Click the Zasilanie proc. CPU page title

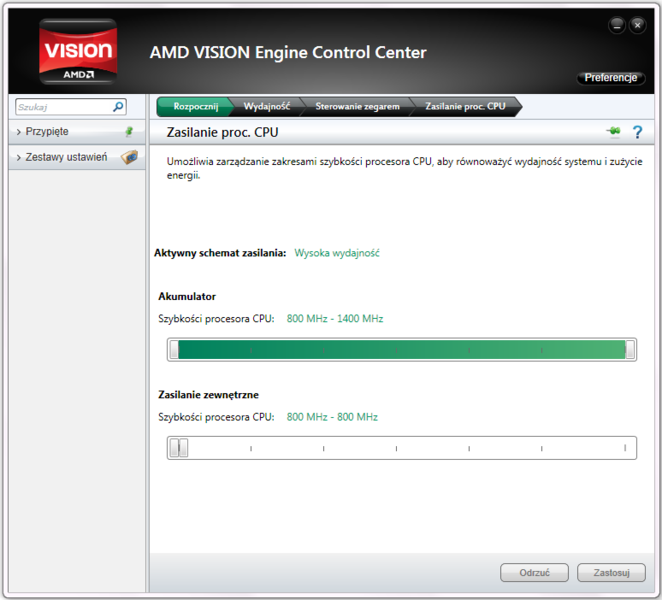[x=222, y=132]
